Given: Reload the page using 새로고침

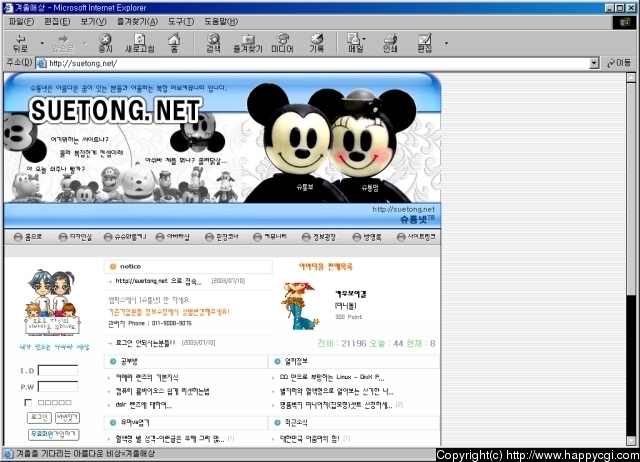Looking at the screenshot, I should pos(140,43).
